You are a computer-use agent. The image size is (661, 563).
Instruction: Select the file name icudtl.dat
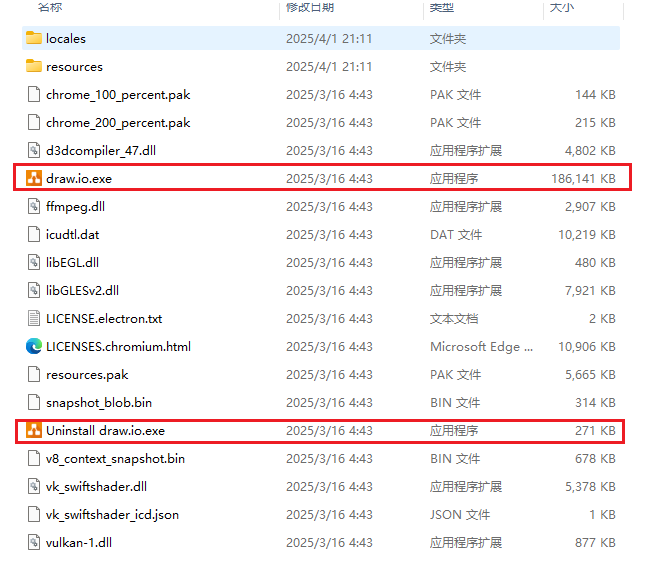[x=73, y=234]
